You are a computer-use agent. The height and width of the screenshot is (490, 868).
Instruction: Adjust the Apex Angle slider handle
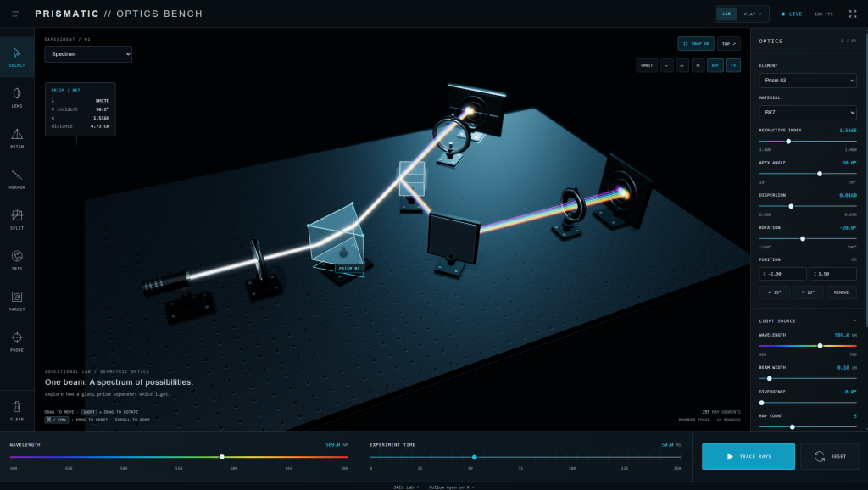tap(820, 174)
